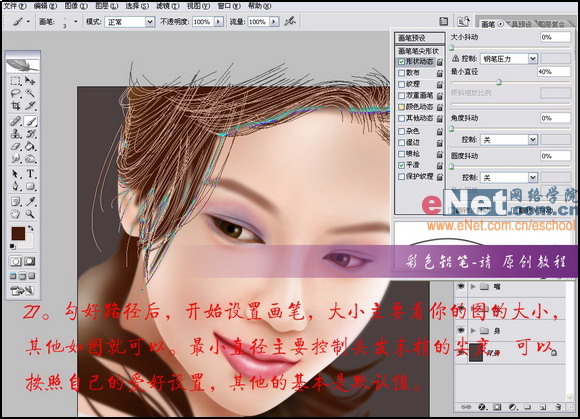Uncheck the 形状动态 shape dynamics checkbox

[401, 62]
